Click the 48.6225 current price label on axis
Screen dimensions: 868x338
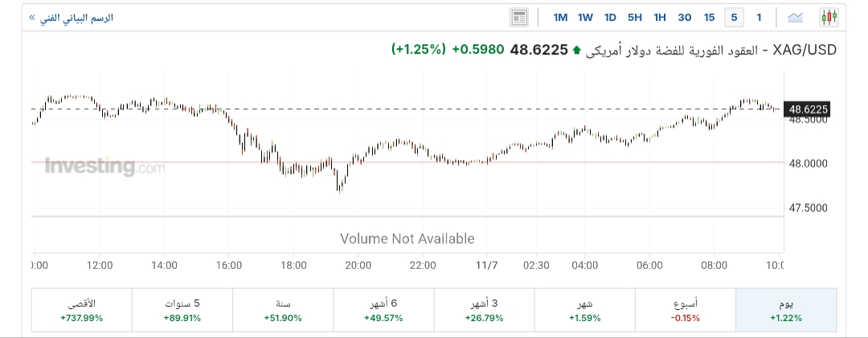point(808,109)
